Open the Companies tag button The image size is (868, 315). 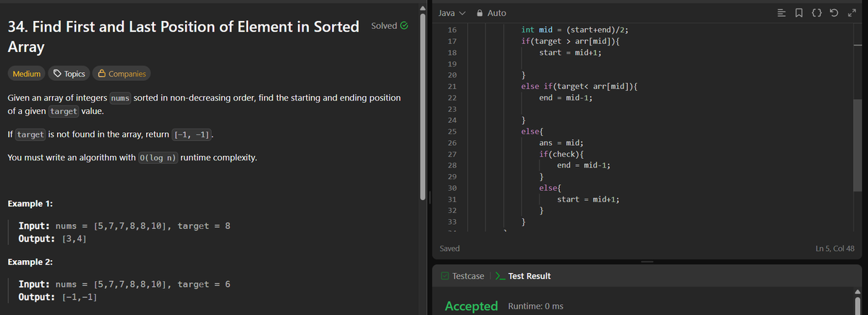pos(122,74)
